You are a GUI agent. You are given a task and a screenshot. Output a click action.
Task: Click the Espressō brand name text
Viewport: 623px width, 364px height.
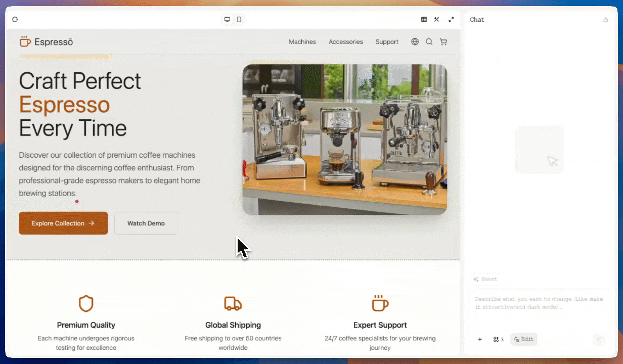coord(54,42)
